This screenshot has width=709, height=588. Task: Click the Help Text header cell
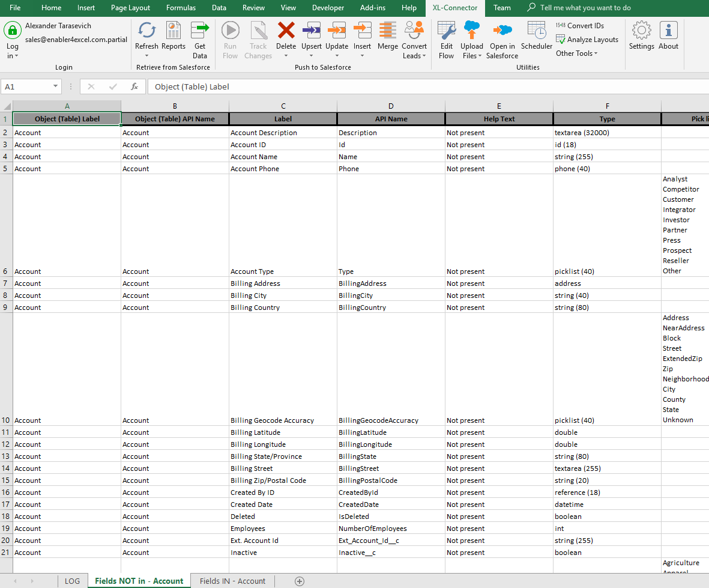pyautogui.click(x=499, y=119)
